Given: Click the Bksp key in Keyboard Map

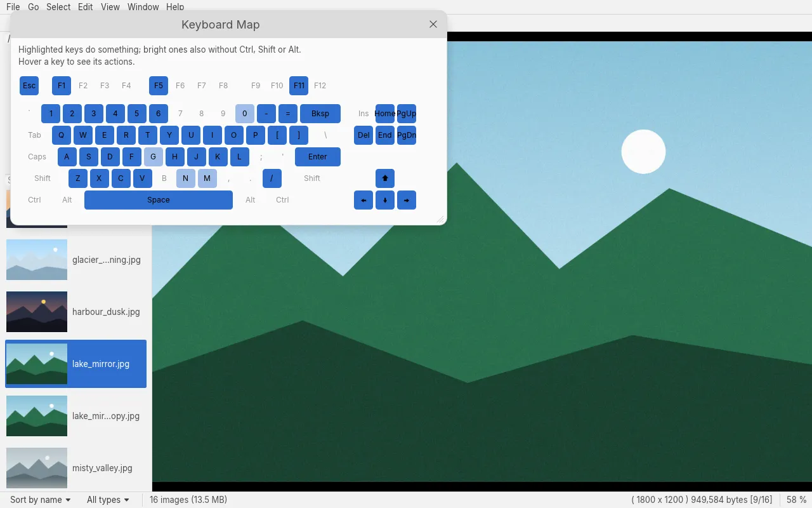Looking at the screenshot, I should click(x=320, y=114).
